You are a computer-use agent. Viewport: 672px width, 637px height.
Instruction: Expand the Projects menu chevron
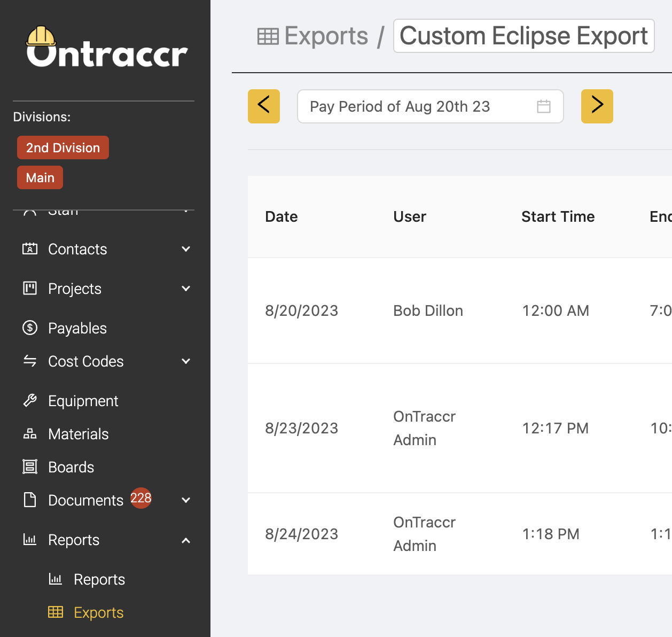[186, 288]
